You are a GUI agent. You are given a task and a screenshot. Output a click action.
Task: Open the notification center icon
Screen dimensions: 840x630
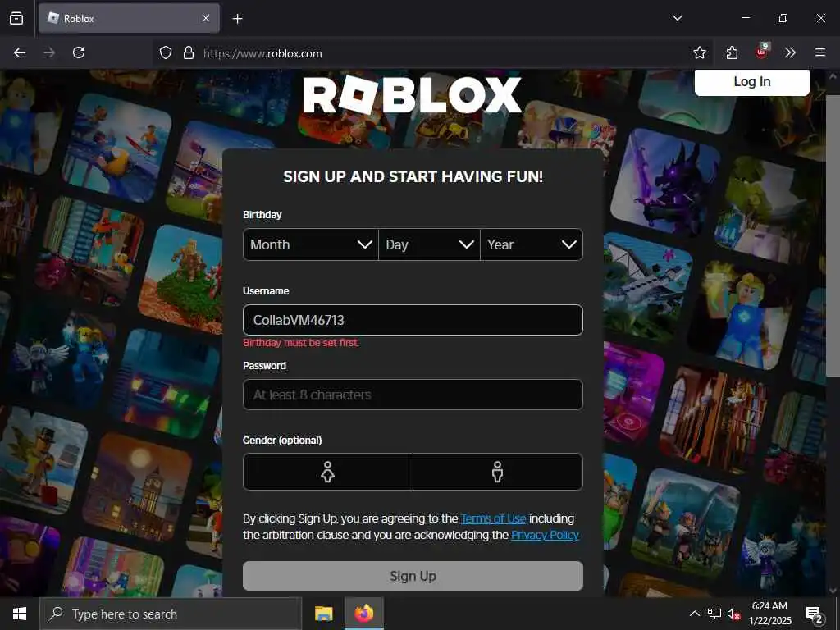[815, 614]
